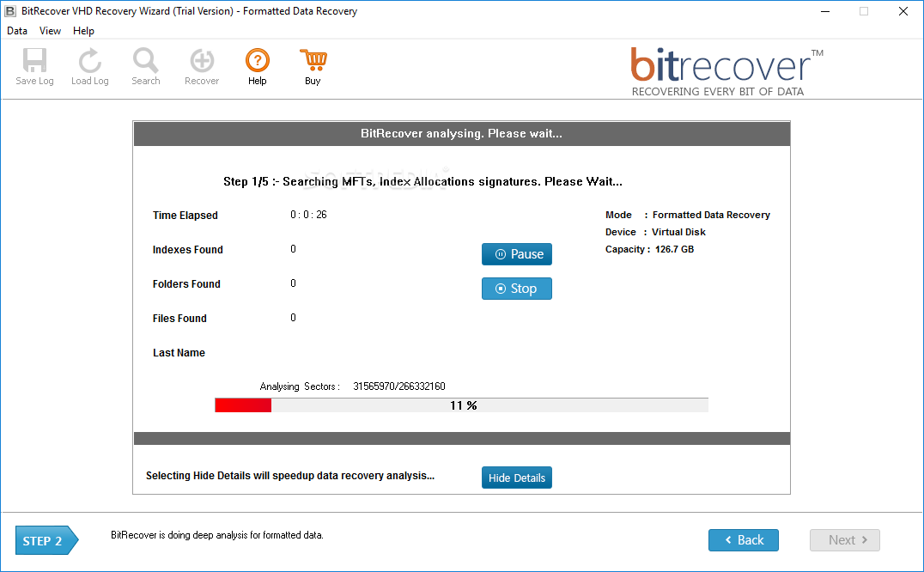Click the Buy shopping cart icon
This screenshot has width=924, height=572.
(x=313, y=67)
